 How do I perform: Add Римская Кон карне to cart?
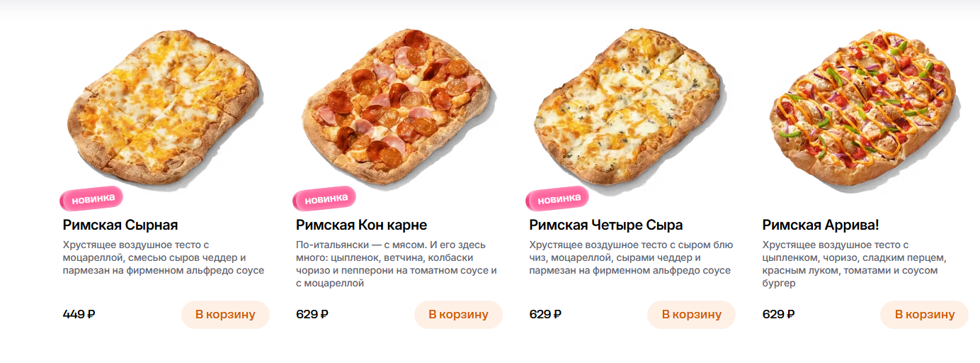click(458, 315)
